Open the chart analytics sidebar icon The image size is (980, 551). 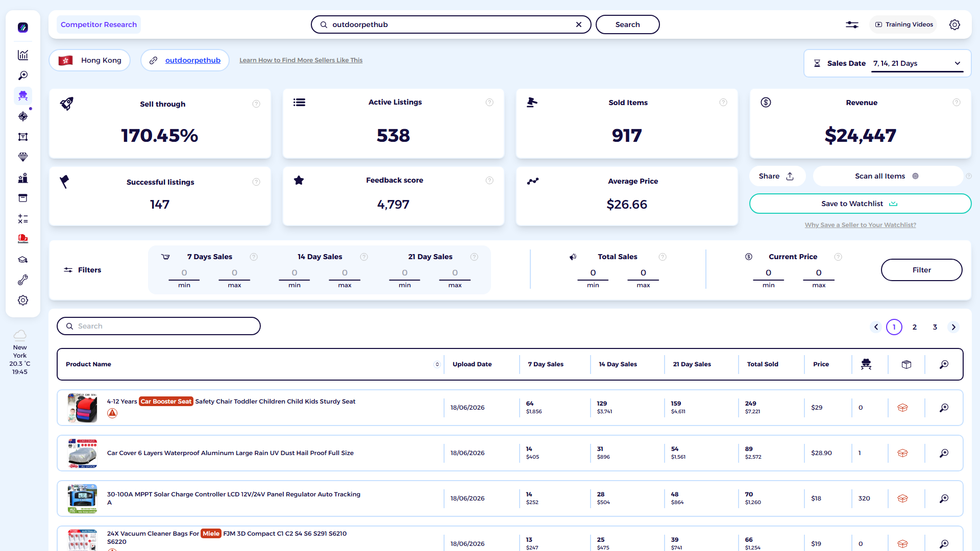[23, 55]
